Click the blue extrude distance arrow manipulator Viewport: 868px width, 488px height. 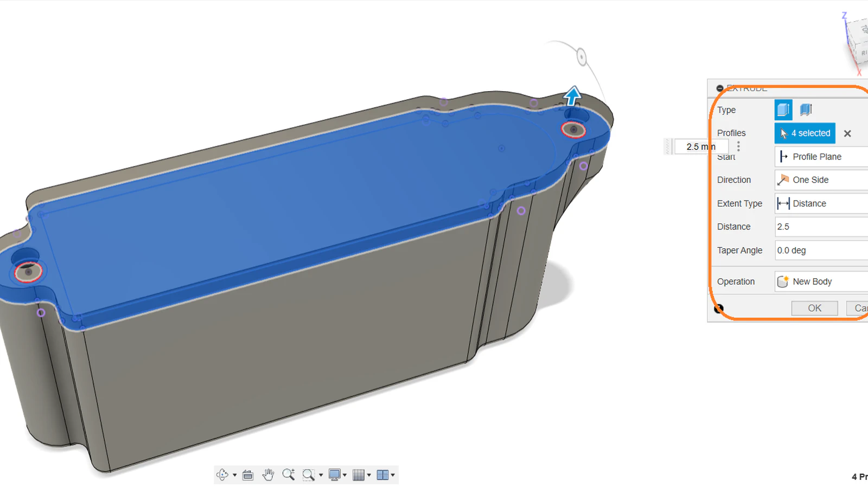[x=572, y=95]
